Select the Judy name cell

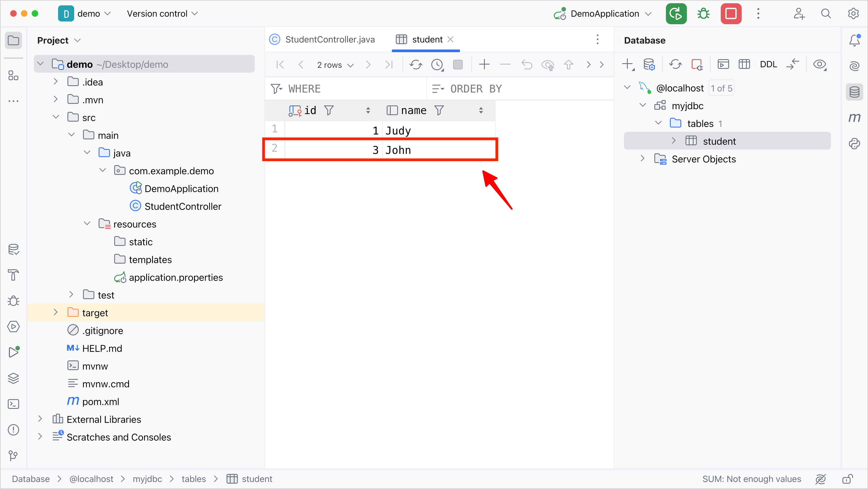point(438,130)
